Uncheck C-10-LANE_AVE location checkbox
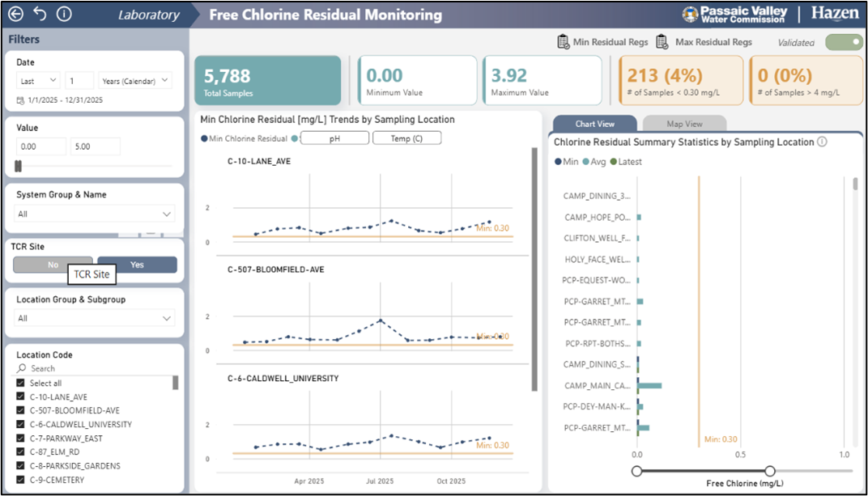Screen dimensions: 868x496 20,397
